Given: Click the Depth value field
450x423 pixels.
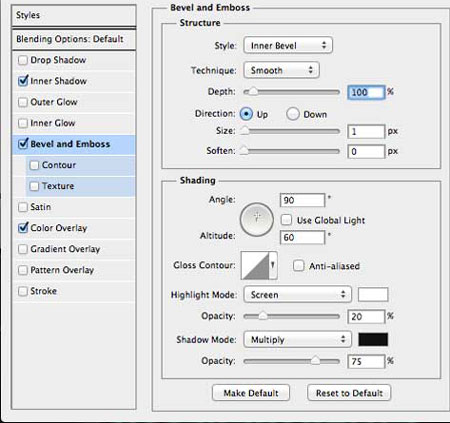Looking at the screenshot, I should [x=366, y=92].
